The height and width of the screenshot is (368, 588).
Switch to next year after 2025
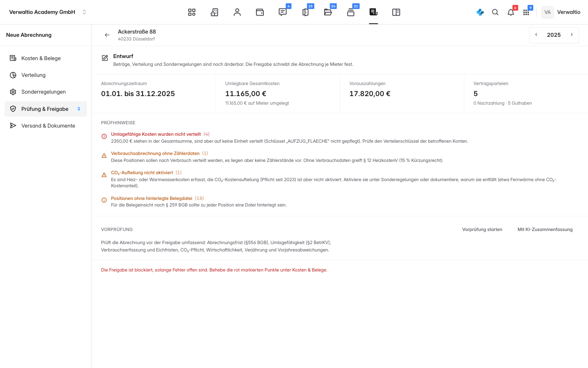click(572, 35)
